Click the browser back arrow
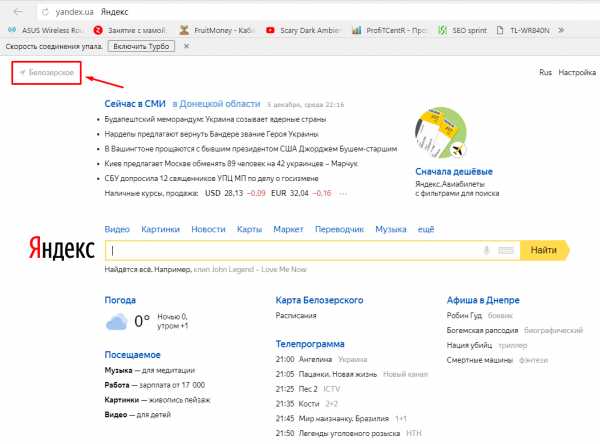Screen dimensions: 600x444 point(18,12)
